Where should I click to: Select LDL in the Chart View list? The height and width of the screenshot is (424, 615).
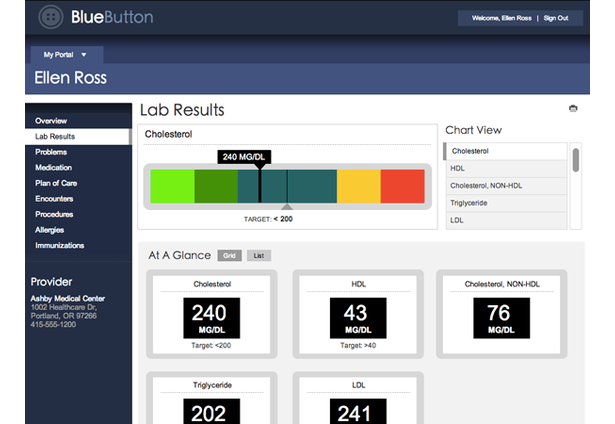(506, 220)
